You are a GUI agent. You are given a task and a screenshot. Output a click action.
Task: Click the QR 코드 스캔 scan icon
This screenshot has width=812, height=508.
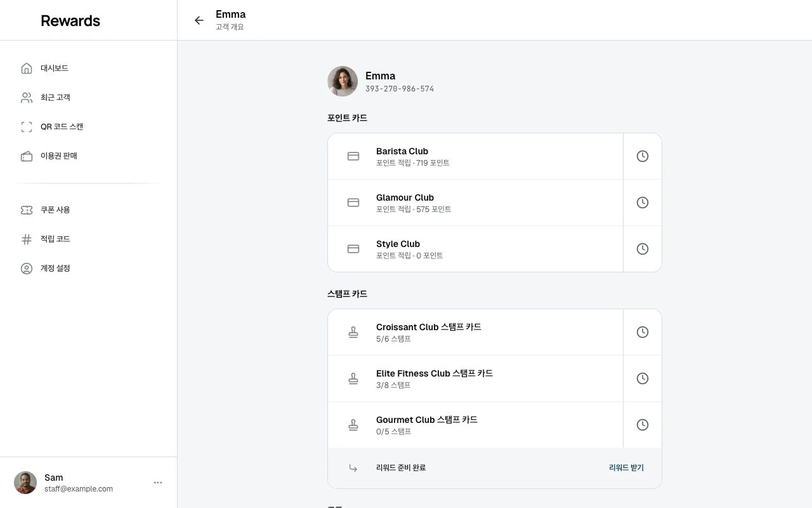(x=27, y=126)
